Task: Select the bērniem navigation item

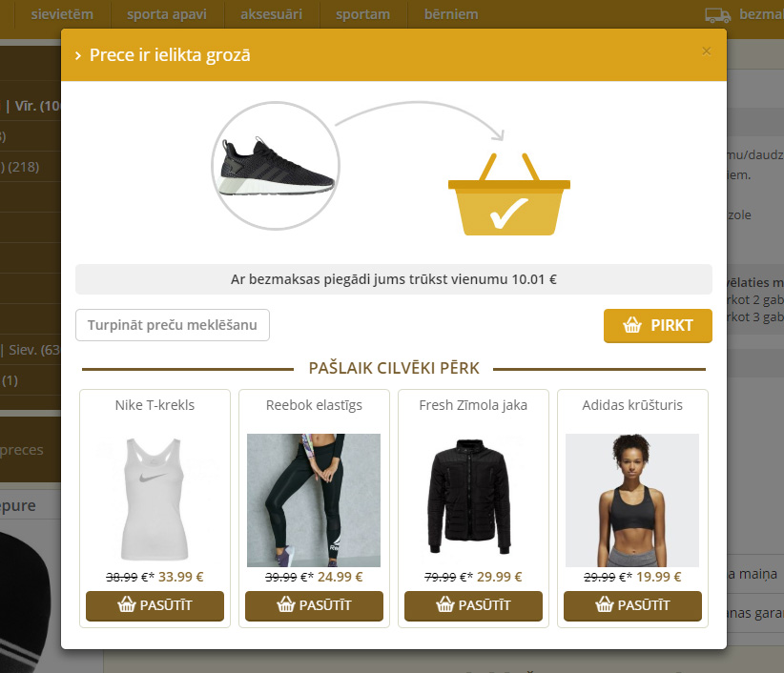Action: pyautogui.click(x=451, y=14)
